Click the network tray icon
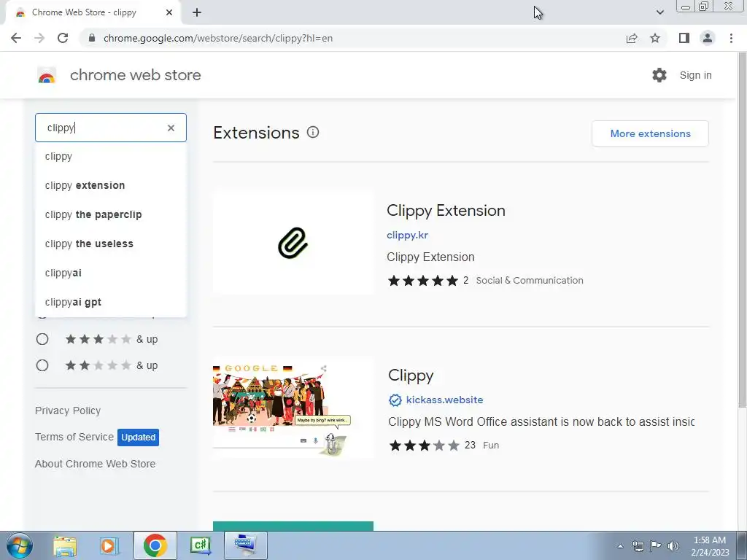 click(x=638, y=546)
